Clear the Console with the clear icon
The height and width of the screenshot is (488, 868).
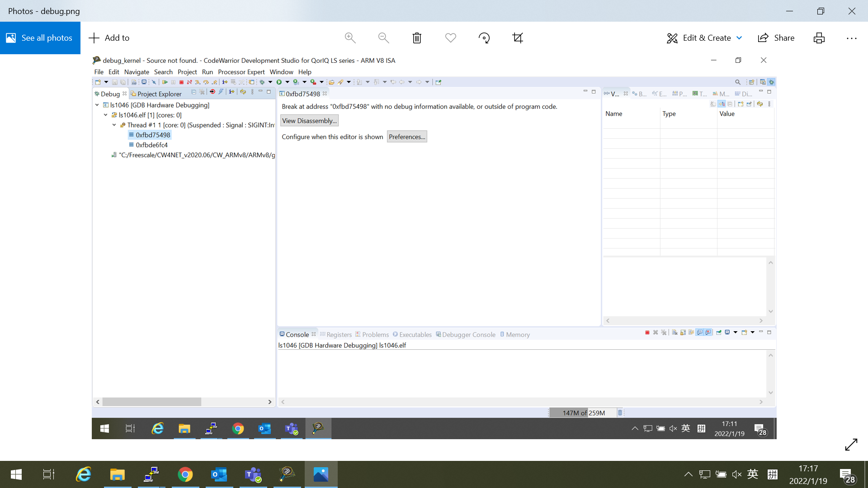pyautogui.click(x=675, y=332)
